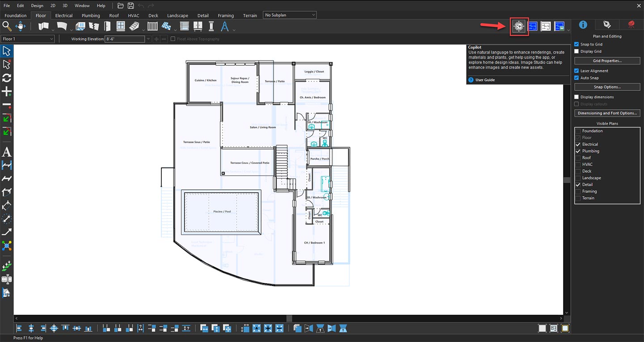This screenshot has width=644, height=342.
Task: Click the Open folder icon
Action: (x=120, y=5)
